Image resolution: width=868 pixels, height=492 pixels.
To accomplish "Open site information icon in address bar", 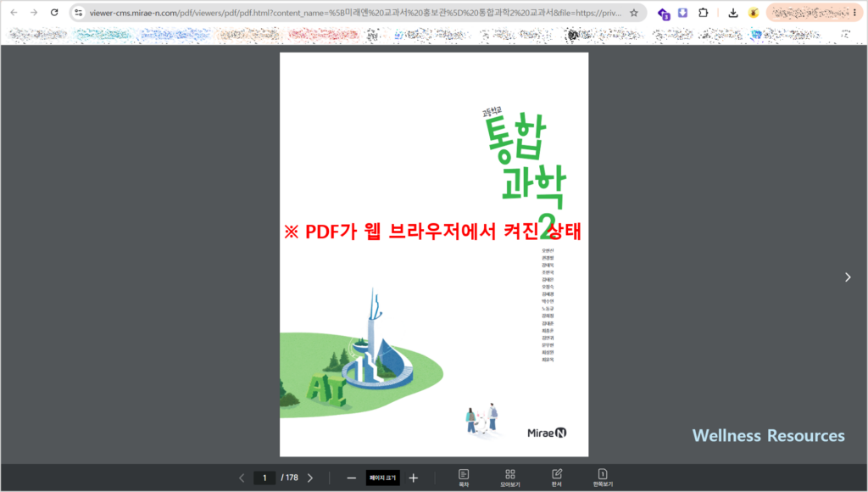I will click(x=79, y=12).
